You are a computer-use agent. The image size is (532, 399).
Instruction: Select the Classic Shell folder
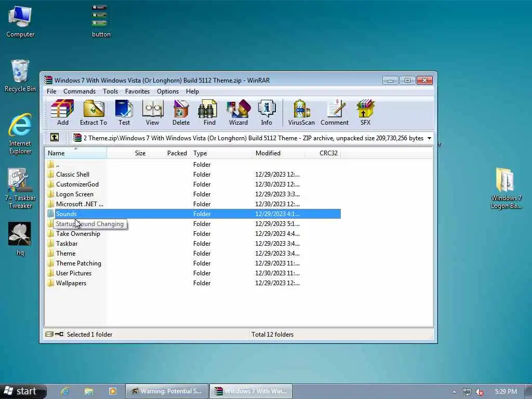[x=193, y=175]
